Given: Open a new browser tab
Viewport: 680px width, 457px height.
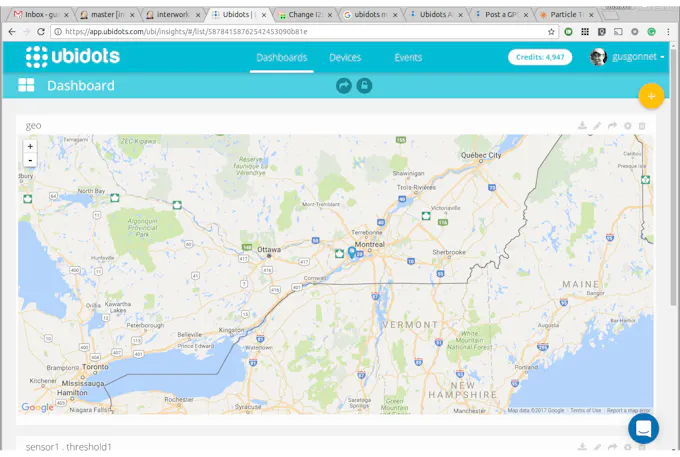Looking at the screenshot, I should pyautogui.click(x=610, y=16).
